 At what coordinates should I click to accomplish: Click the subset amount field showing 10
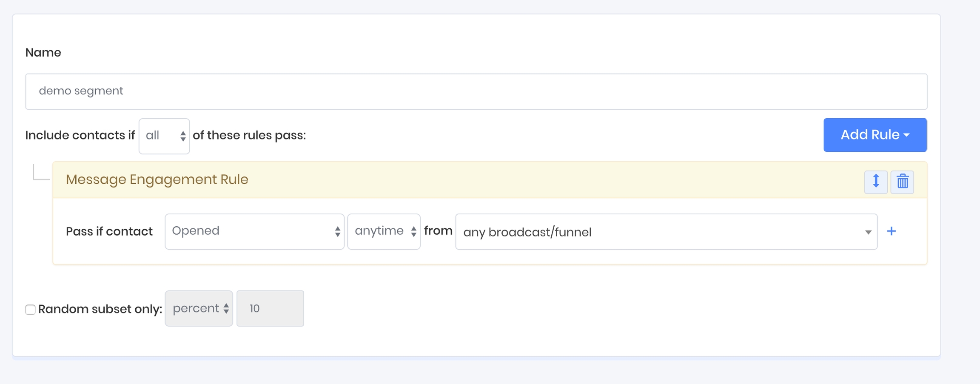tap(270, 309)
